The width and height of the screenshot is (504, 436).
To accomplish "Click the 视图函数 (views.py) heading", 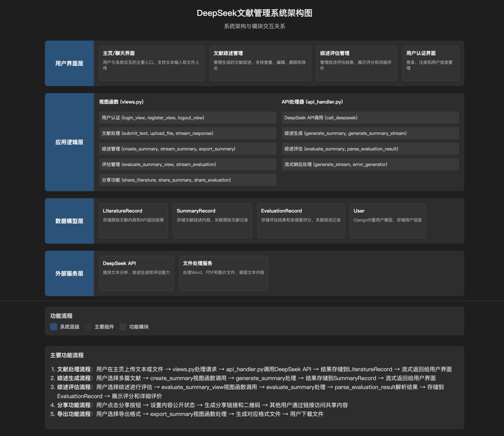I will [x=121, y=102].
